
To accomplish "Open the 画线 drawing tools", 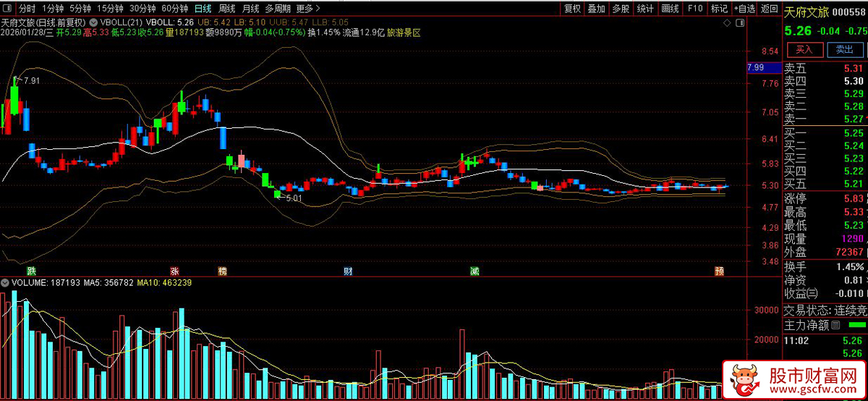I will 670,9.
